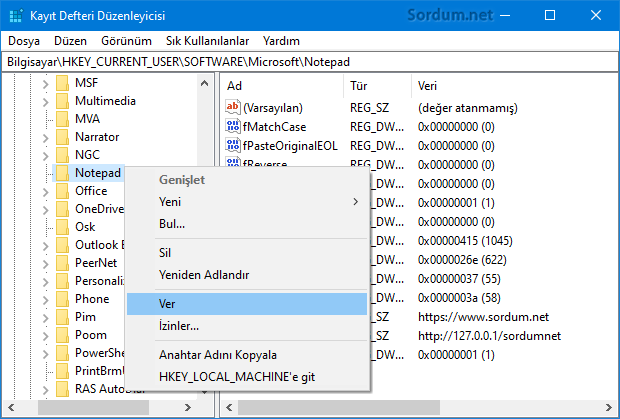Click the MVA folder icon
Viewport: 620px width, 419px height.
tap(62, 118)
